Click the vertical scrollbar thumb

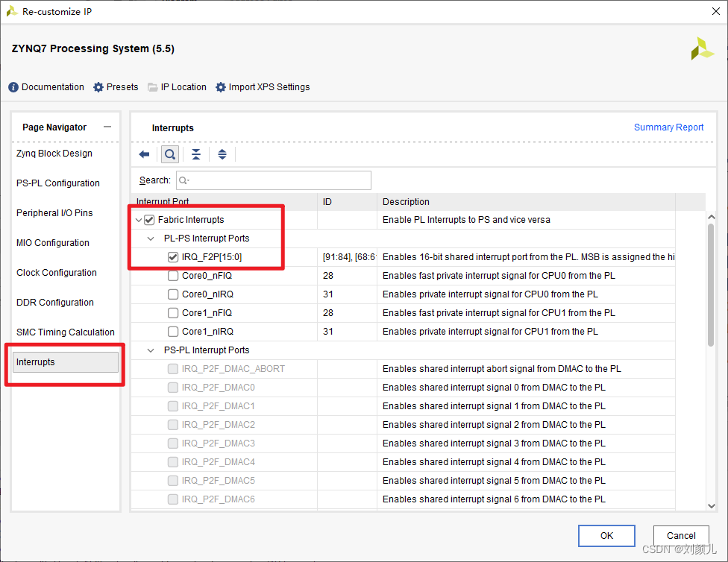click(711, 285)
